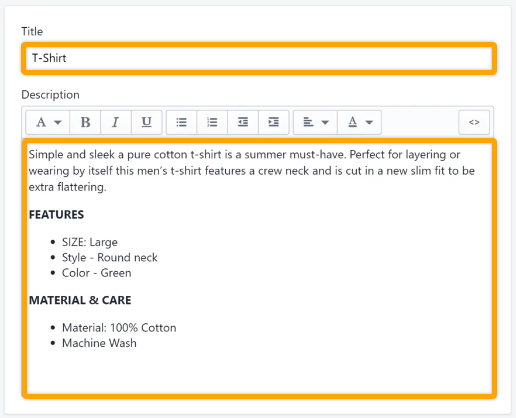Click the indent button
Viewport: 516px width, 418px height.
[x=273, y=122]
